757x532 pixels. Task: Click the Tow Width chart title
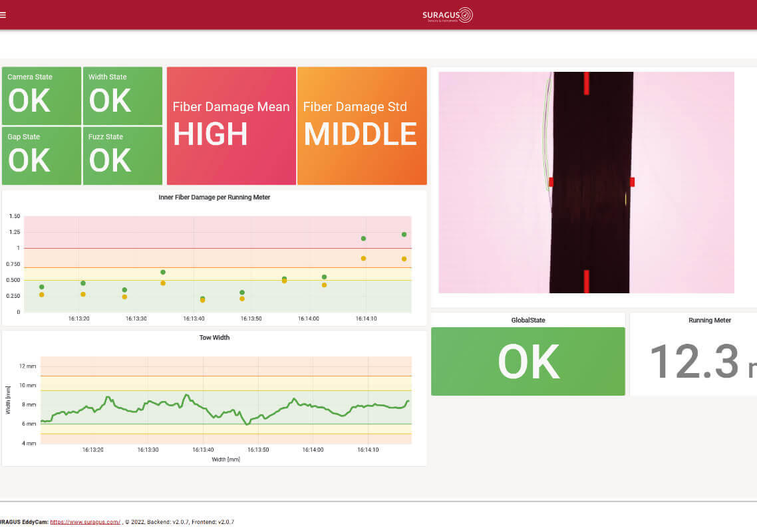point(214,338)
